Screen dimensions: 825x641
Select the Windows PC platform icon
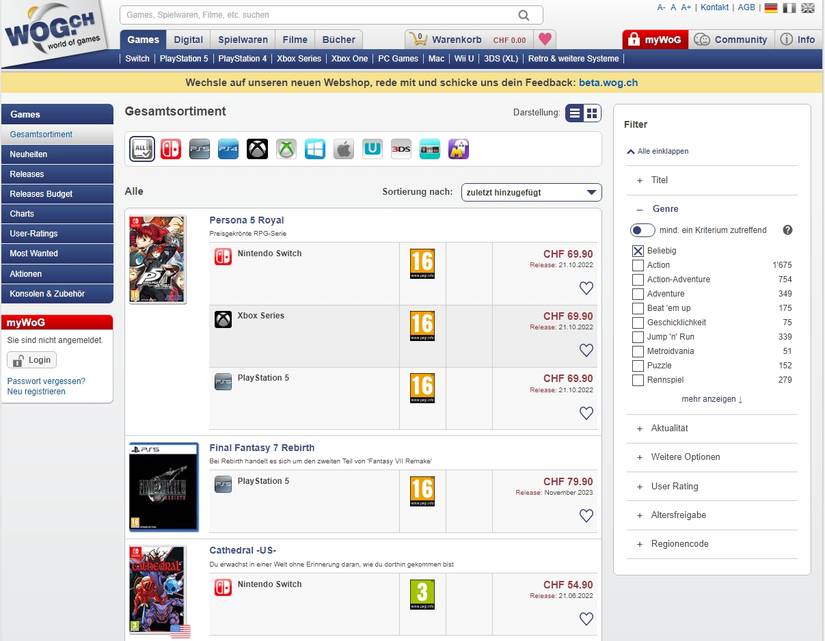coord(316,149)
